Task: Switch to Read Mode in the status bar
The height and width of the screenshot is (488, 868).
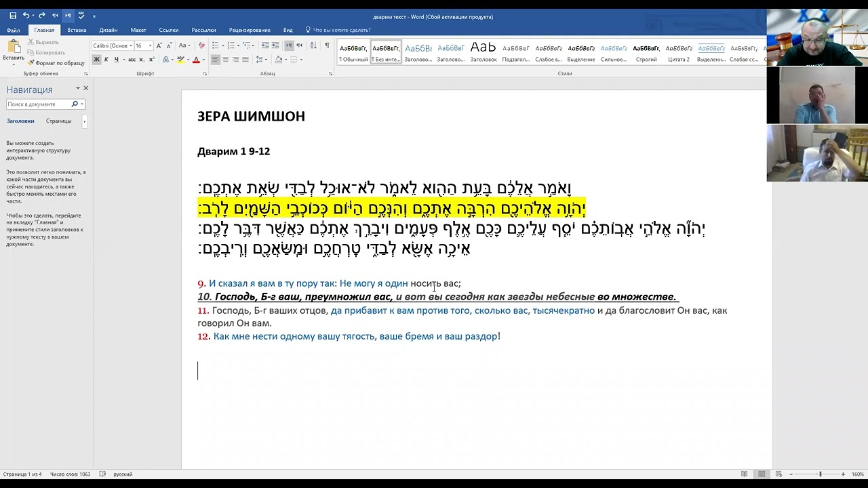Action: (745, 474)
